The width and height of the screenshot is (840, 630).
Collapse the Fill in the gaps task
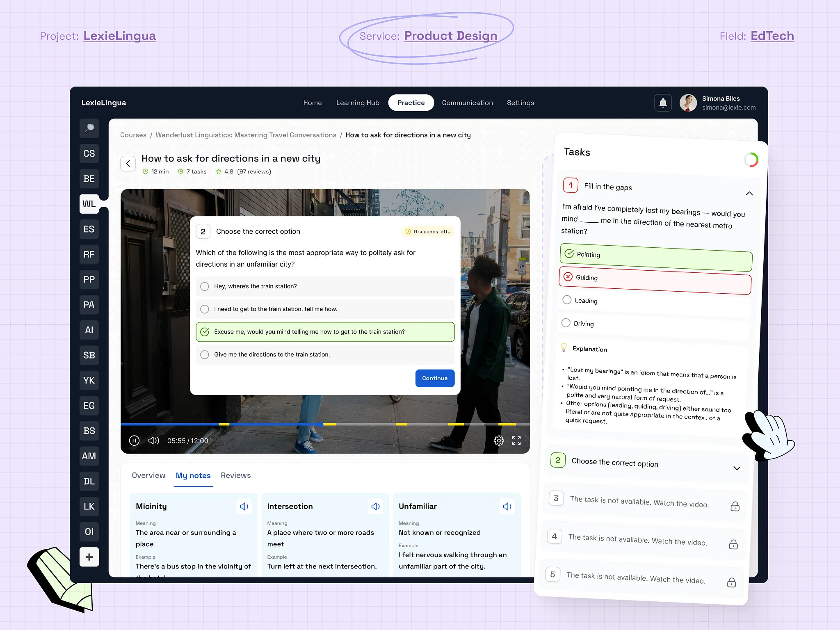coord(749,194)
